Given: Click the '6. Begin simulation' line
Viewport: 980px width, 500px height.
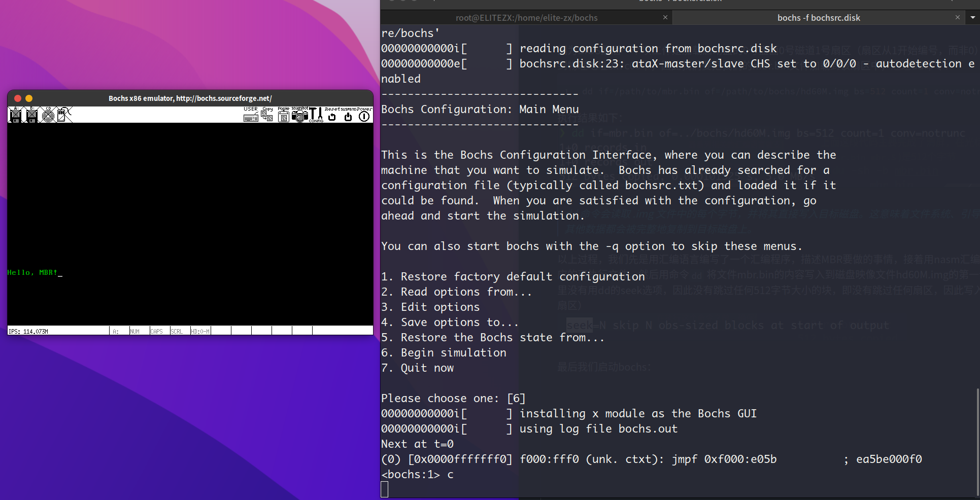Looking at the screenshot, I should [444, 352].
